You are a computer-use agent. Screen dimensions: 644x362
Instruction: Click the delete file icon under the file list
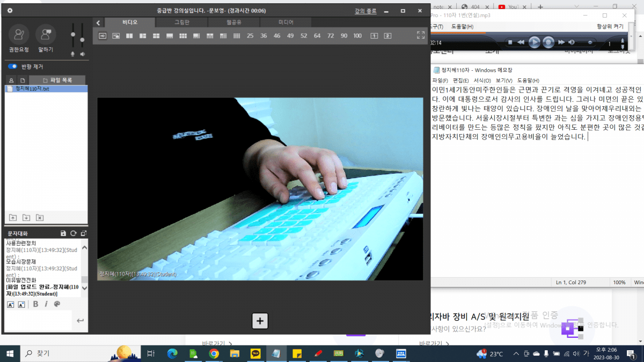pyautogui.click(x=40, y=217)
